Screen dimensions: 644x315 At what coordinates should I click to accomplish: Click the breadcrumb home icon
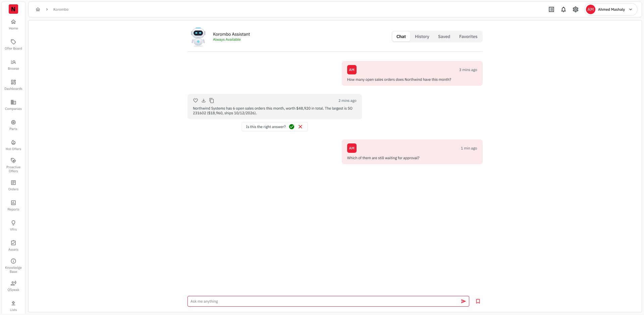(x=38, y=9)
